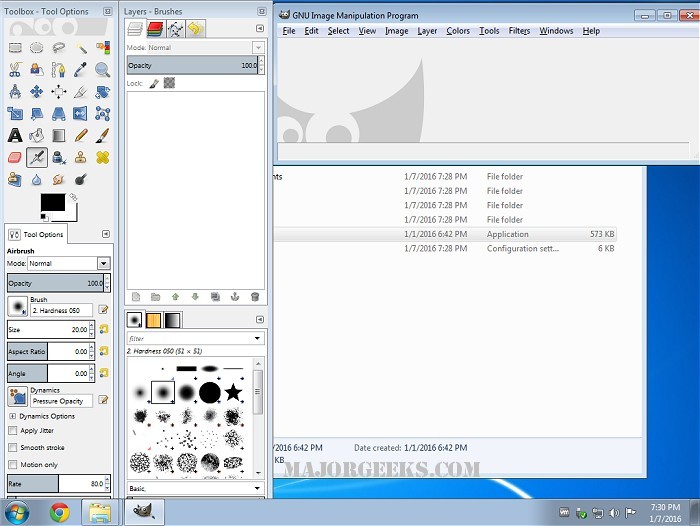Select the Ellipse Select tool
700x526 pixels.
coord(37,47)
